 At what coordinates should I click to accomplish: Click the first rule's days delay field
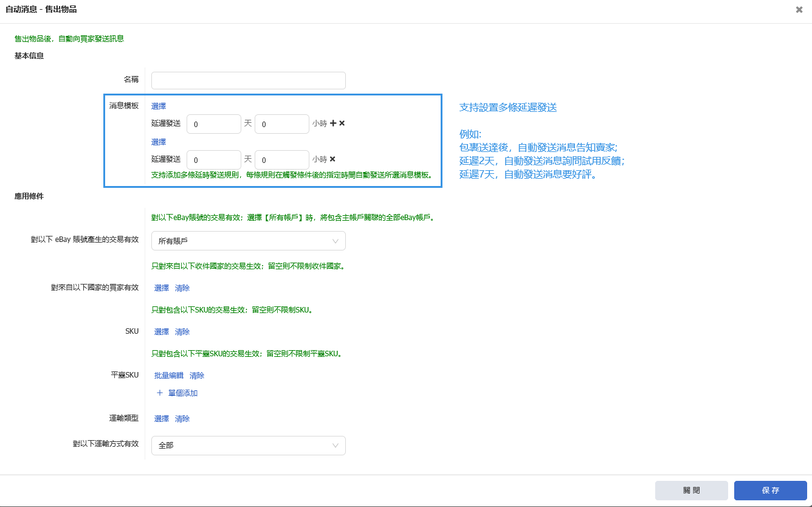(x=213, y=124)
